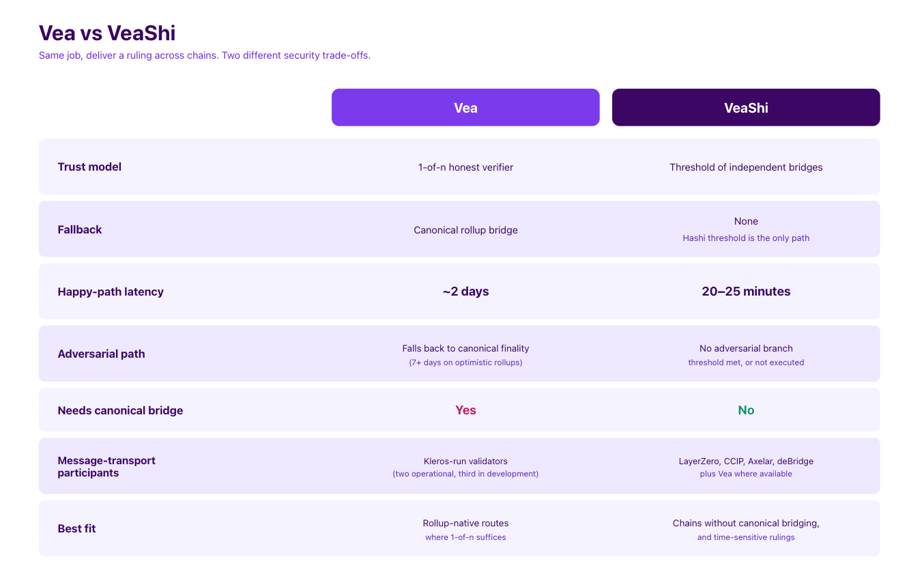Click the Adversarial path row label
This screenshot has width=924, height=583.
coord(101,354)
